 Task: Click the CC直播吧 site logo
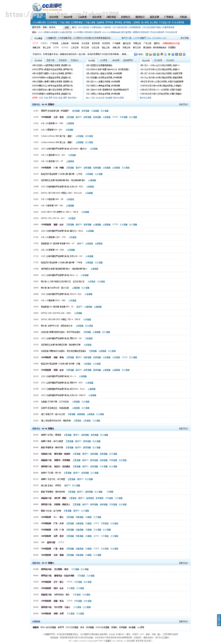pos(47,7)
